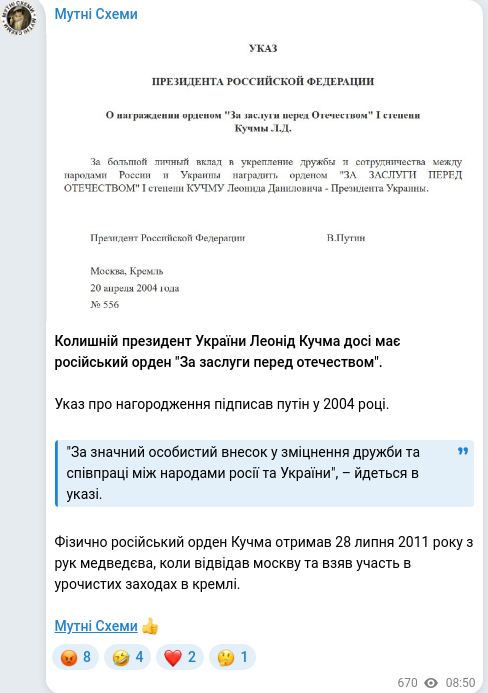Click the 670 view count
488x693 pixels.
(x=407, y=683)
